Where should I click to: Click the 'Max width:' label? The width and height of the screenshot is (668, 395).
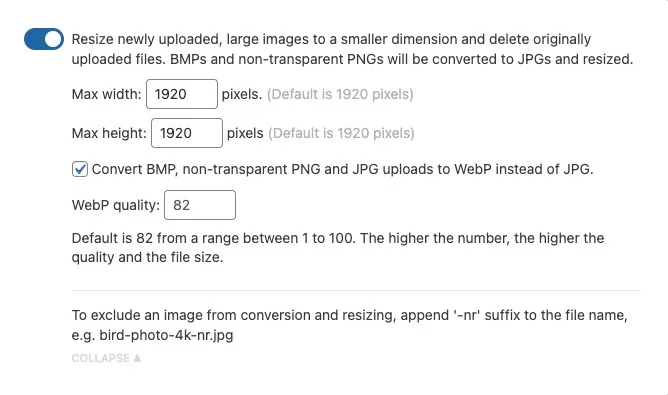[x=107, y=94]
